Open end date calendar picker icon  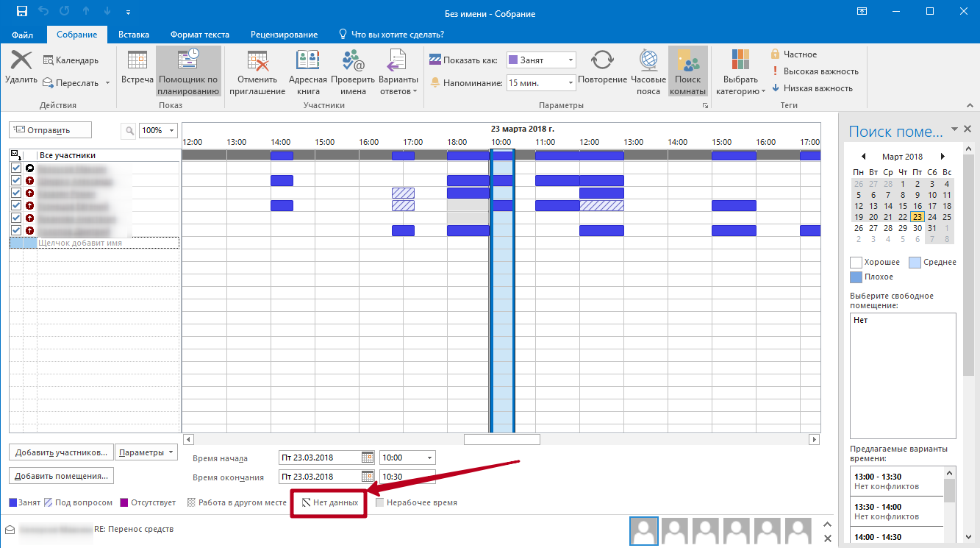click(368, 477)
